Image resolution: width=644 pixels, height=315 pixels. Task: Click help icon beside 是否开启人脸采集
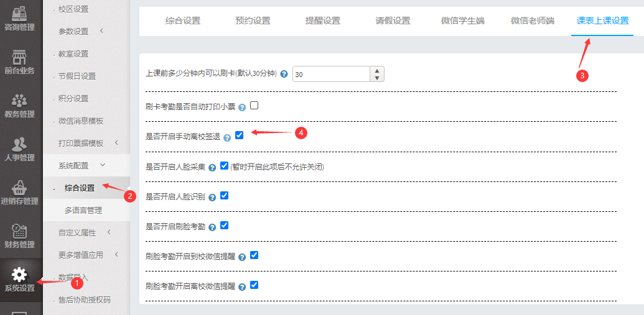212,168
